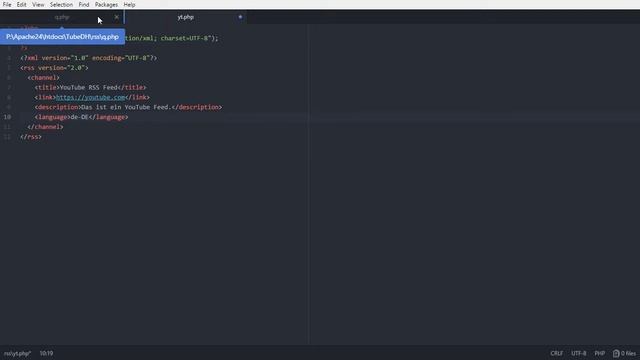Click the closing </rss> tag
Screen dimensions: 640x360
pyautogui.click(x=31, y=137)
